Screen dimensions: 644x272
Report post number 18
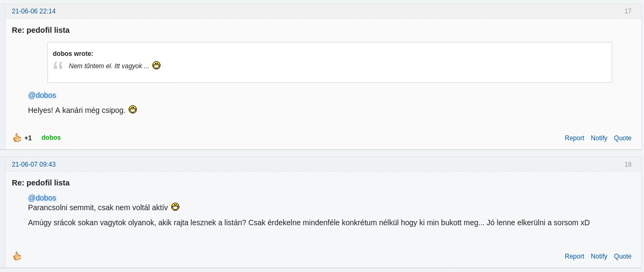(x=574, y=256)
